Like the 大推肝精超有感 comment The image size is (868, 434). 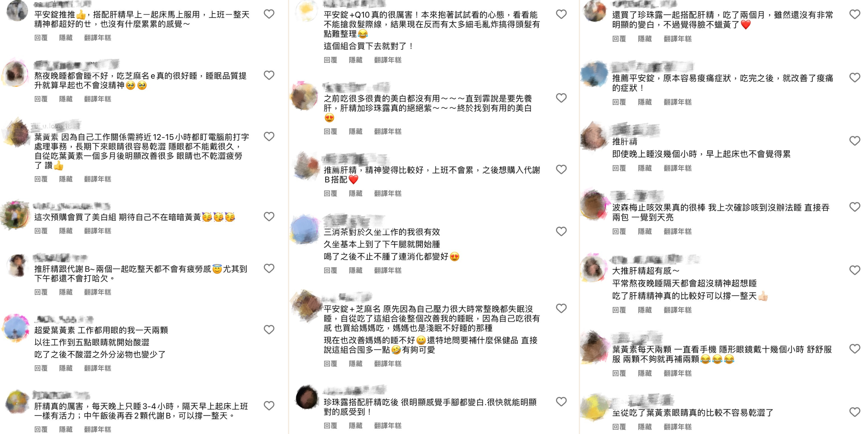[855, 270]
